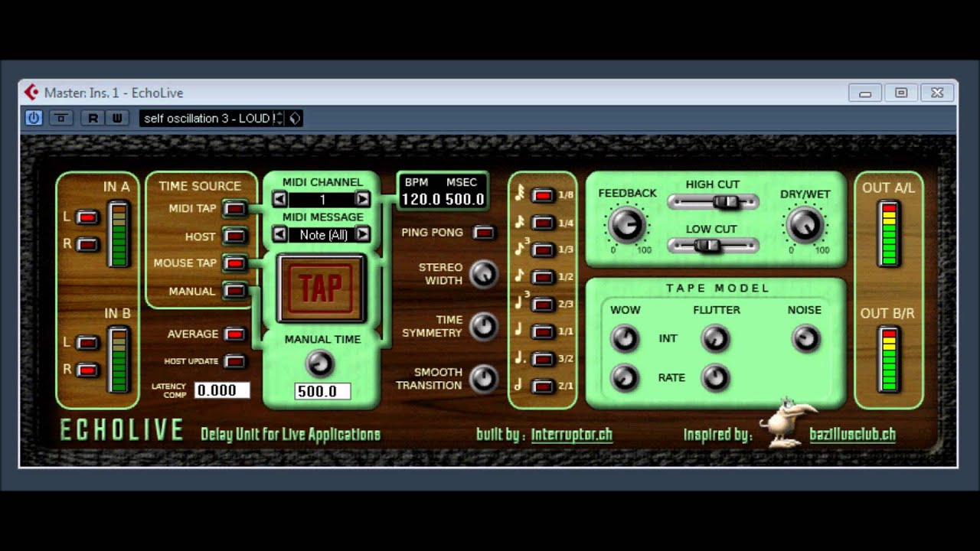
Task: Enable Write automation (W) button
Action: click(x=116, y=118)
